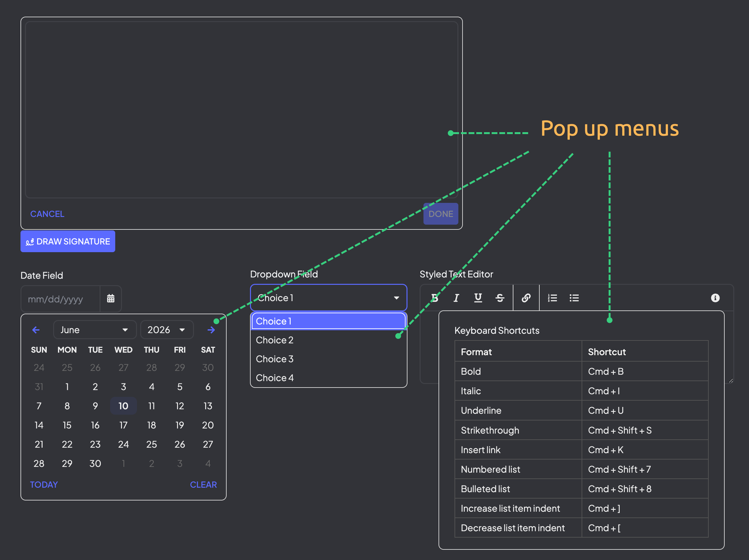Select June 28 in the calendar
The height and width of the screenshot is (560, 749).
(x=39, y=463)
